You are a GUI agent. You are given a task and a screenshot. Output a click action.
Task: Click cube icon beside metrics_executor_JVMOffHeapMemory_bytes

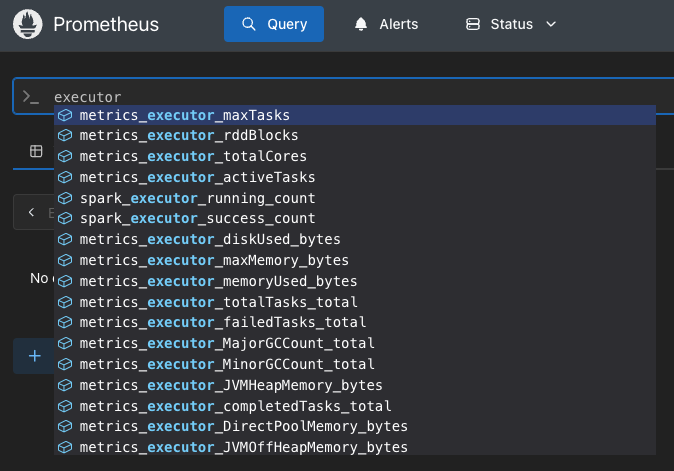[65, 447]
